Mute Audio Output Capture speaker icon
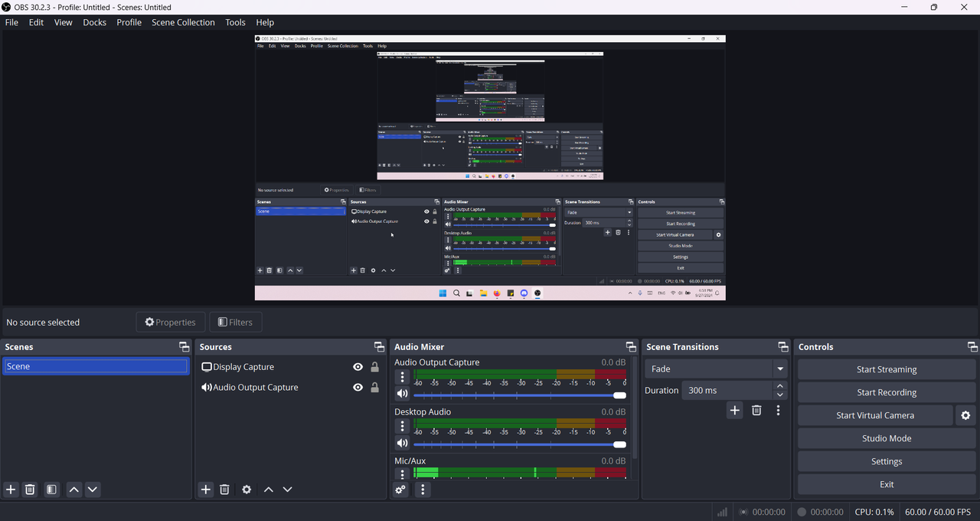This screenshot has width=980, height=521. [x=403, y=394]
